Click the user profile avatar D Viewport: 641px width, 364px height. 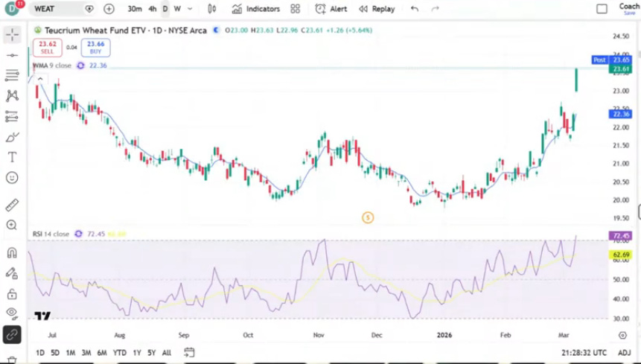(x=11, y=9)
